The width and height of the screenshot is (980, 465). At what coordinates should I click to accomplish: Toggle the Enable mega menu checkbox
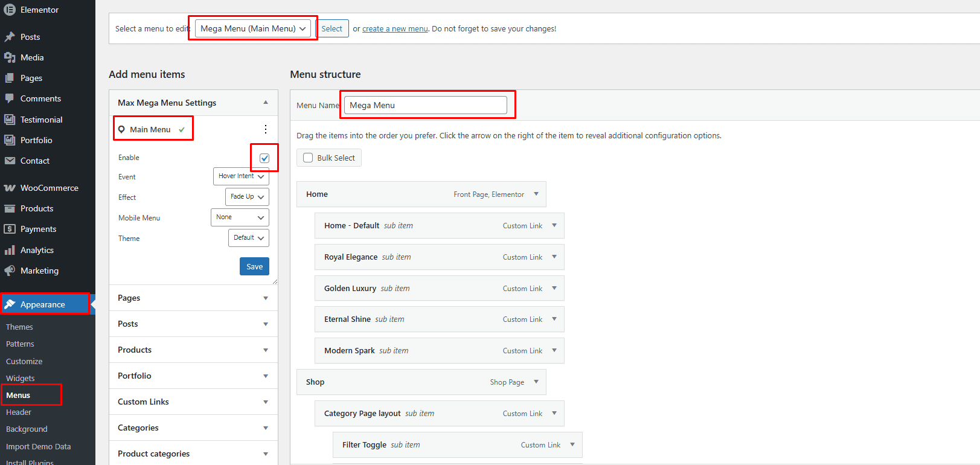click(x=264, y=158)
